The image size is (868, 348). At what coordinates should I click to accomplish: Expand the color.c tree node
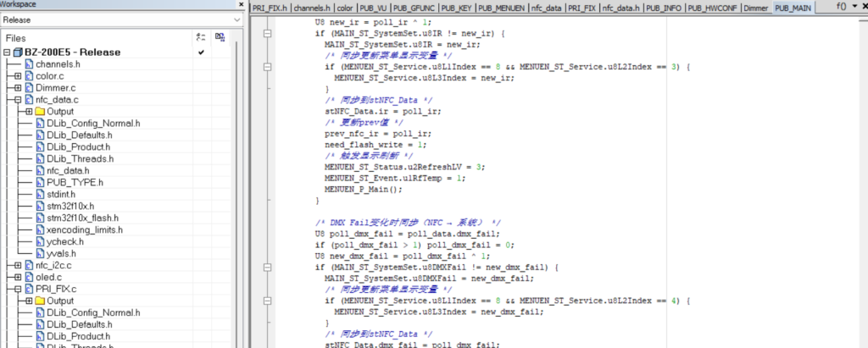(18, 76)
